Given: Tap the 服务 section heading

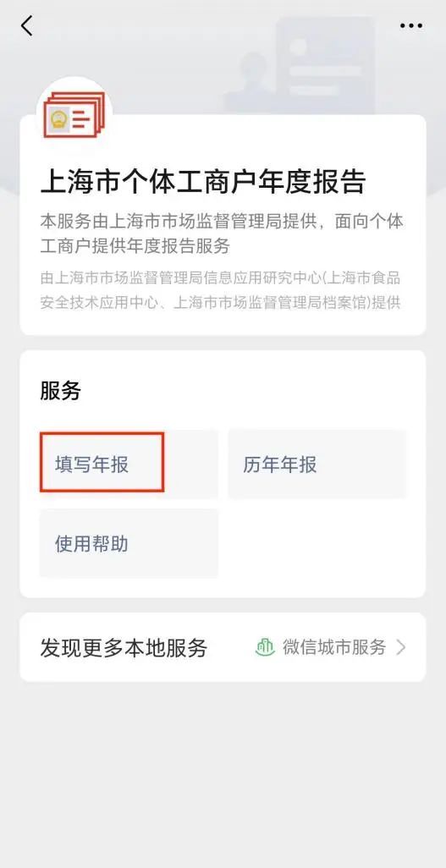Looking at the screenshot, I should tap(60, 391).
